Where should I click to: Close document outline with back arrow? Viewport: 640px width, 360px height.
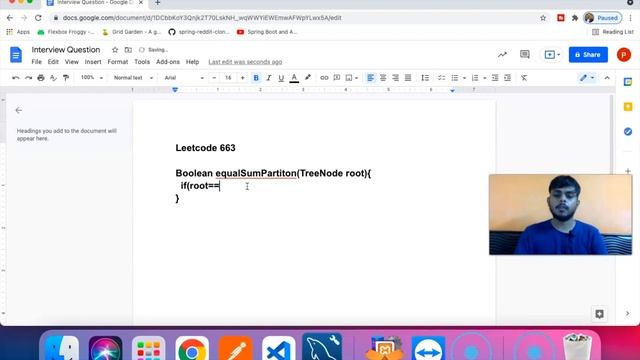pos(18,110)
